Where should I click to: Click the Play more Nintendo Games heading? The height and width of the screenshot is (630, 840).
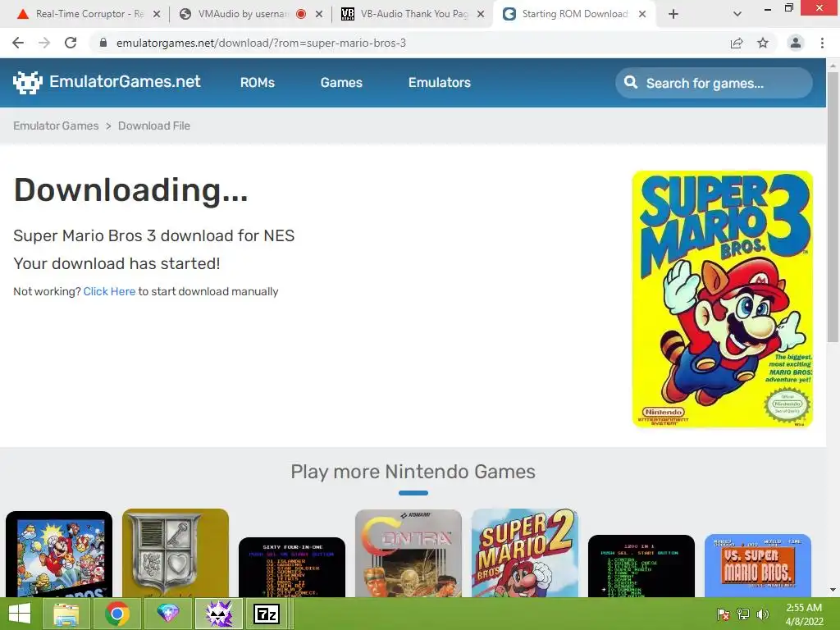pos(413,472)
